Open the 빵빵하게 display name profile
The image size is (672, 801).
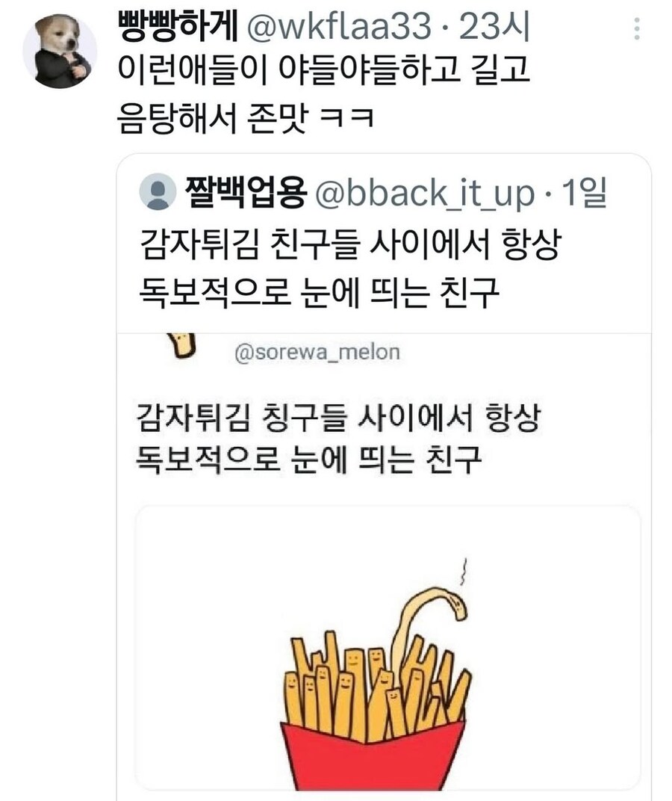[178, 27]
